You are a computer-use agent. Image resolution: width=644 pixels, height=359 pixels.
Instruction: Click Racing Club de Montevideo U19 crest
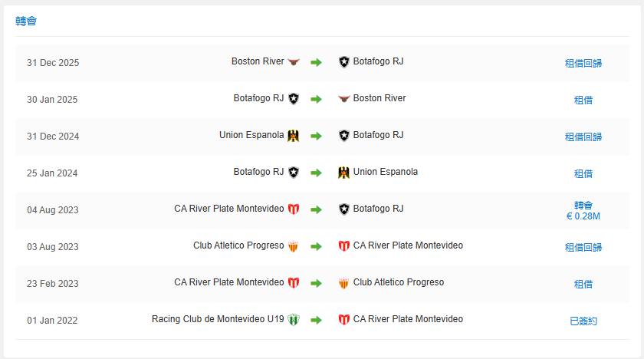(x=293, y=320)
